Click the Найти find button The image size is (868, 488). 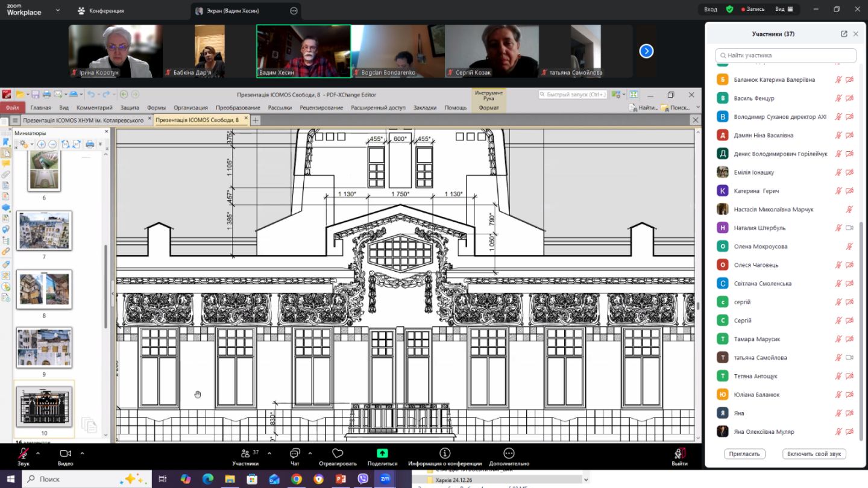coord(643,108)
